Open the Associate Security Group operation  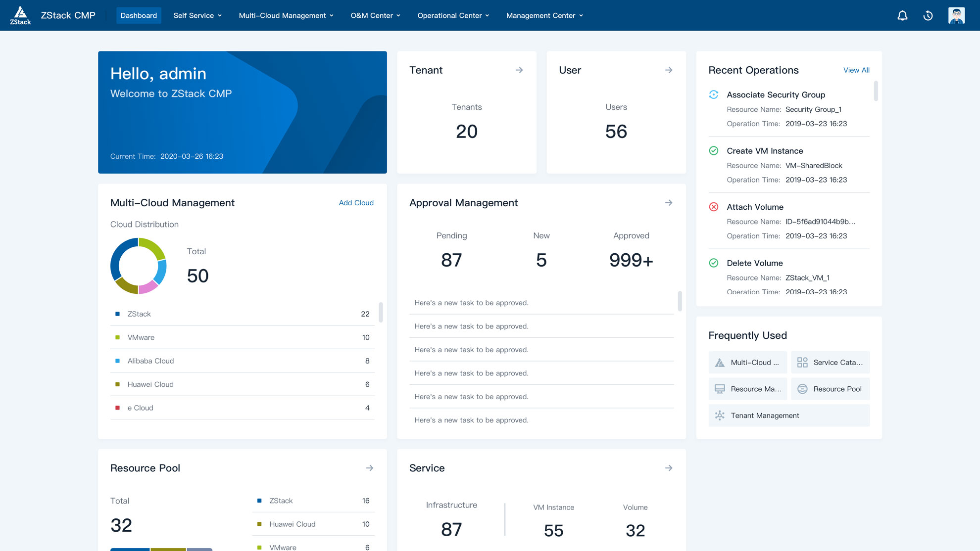[789, 109]
